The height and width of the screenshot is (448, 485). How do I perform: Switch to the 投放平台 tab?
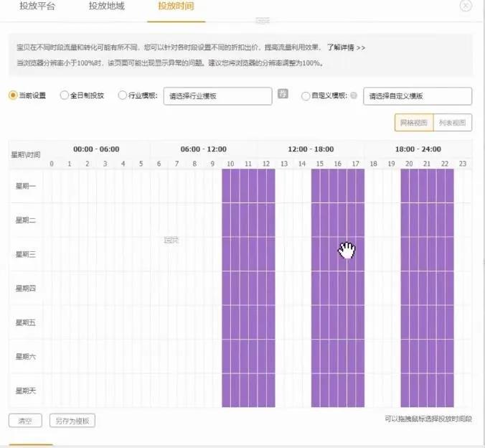click(37, 6)
